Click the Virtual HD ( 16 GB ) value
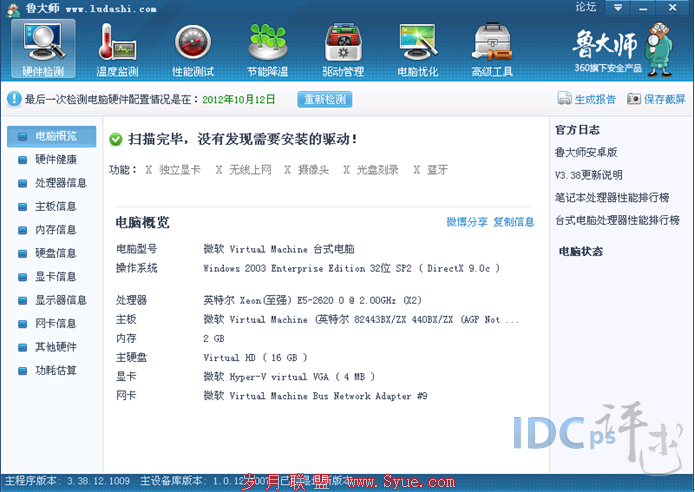Image resolution: width=695 pixels, height=492 pixels. coord(255,358)
